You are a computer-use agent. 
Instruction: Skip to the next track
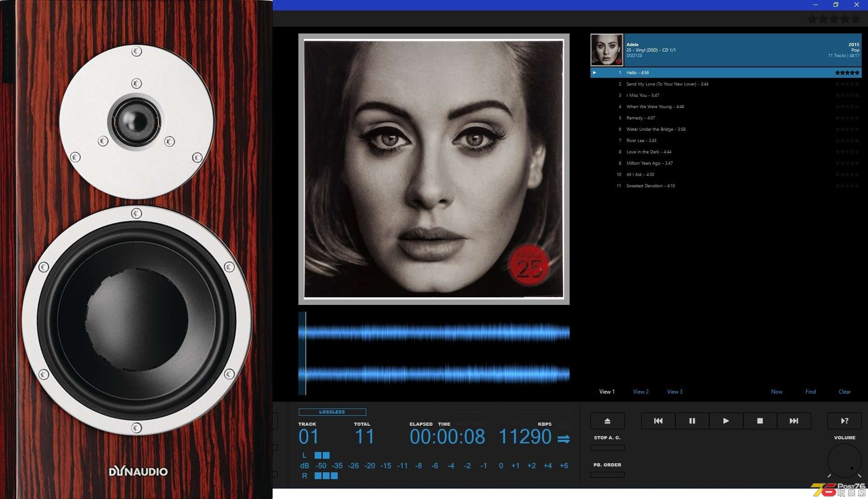794,421
